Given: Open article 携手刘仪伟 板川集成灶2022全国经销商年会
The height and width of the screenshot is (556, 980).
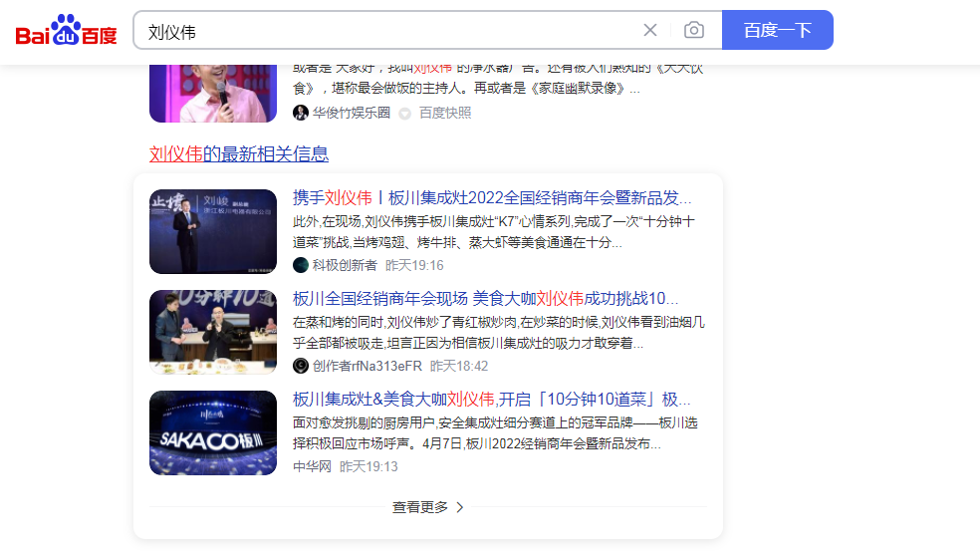Looking at the screenshot, I should [x=492, y=197].
